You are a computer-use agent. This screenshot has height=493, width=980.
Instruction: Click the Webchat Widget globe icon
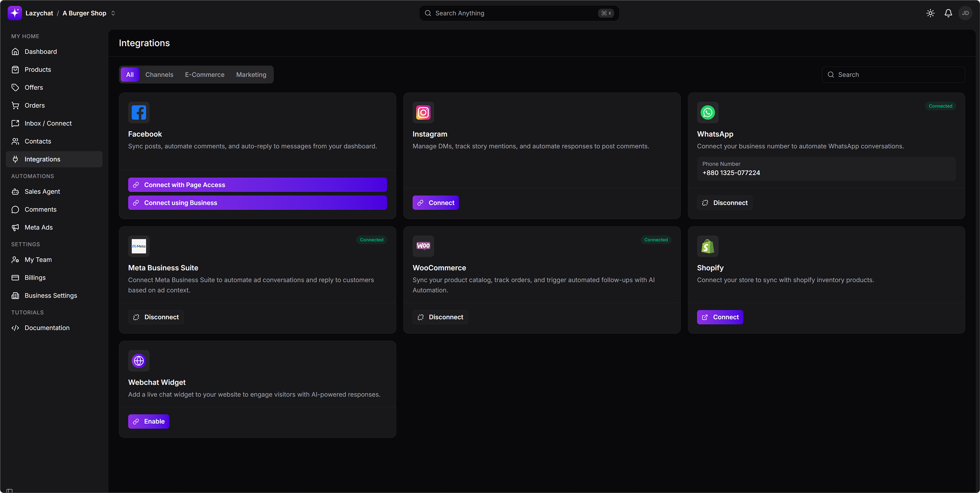139,361
